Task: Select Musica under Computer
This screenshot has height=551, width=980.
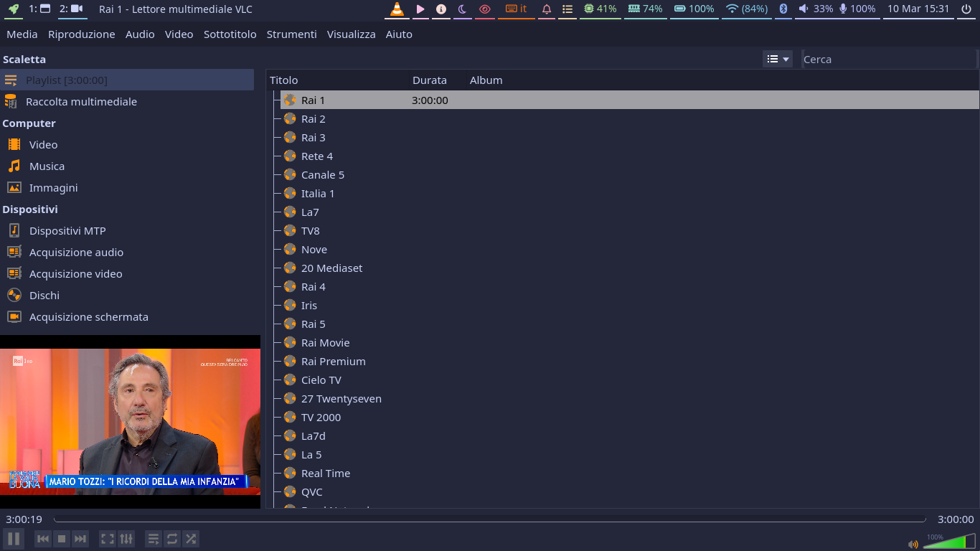Action: pos(127,166)
